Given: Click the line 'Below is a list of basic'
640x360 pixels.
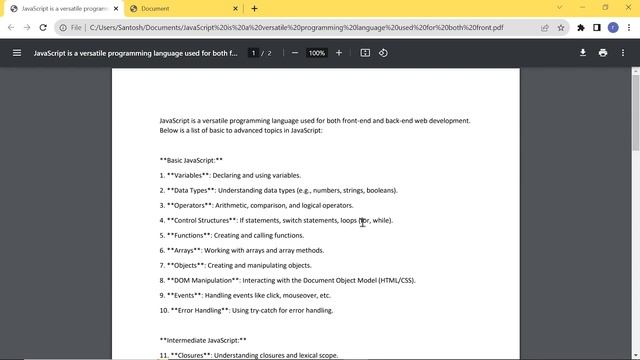Looking at the screenshot, I should click(x=241, y=131).
